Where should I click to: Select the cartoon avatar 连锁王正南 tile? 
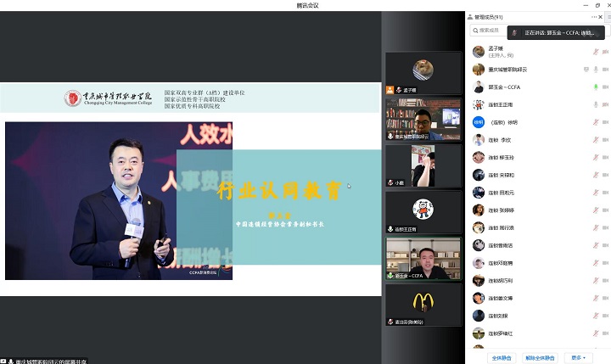coord(423,212)
